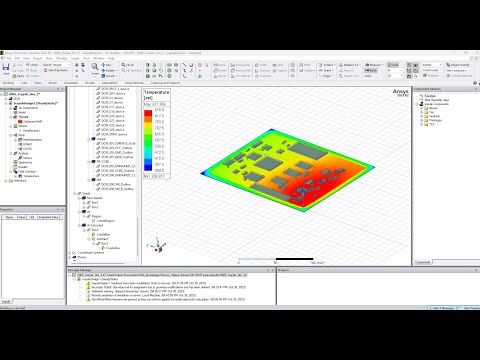
Task: Click the blue swatch in temperature legend
Action: coord(148,167)
